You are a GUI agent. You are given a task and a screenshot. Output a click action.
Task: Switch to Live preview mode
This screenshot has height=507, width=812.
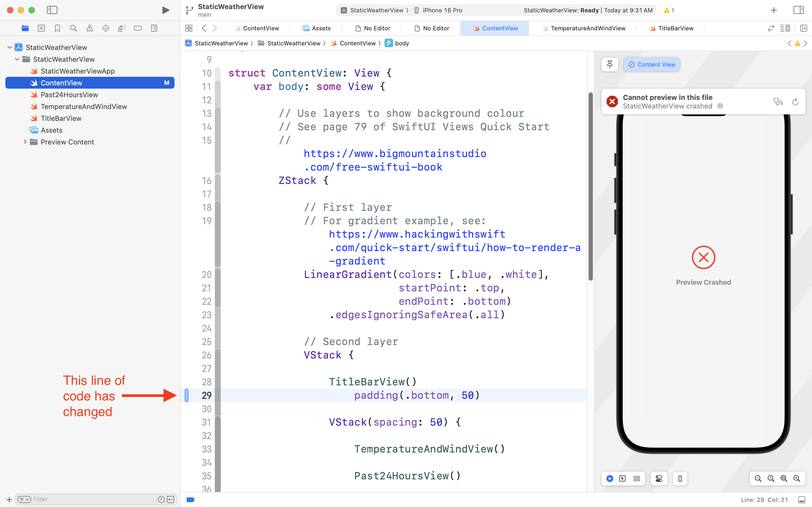pos(610,479)
